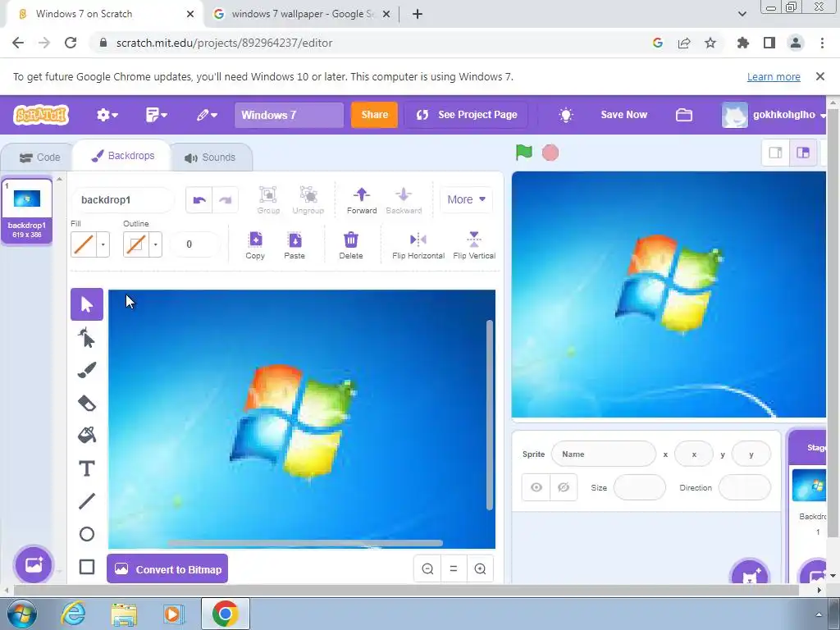Select the Reshape tool

click(87, 337)
